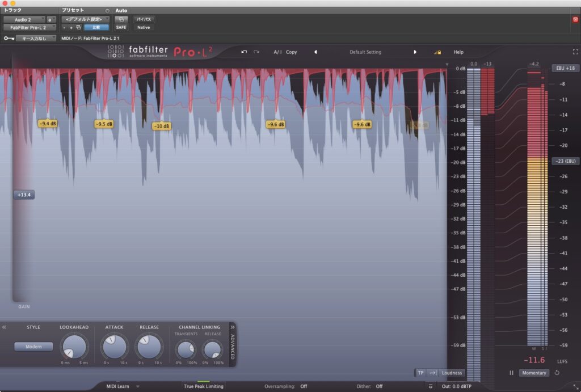Enable SAFE mode in Auto section

121,27
